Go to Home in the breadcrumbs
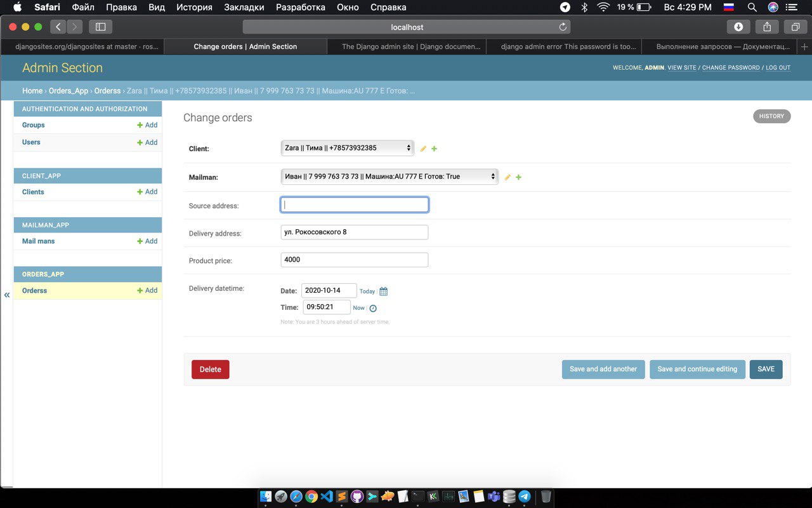The width and height of the screenshot is (812, 508). (x=32, y=91)
